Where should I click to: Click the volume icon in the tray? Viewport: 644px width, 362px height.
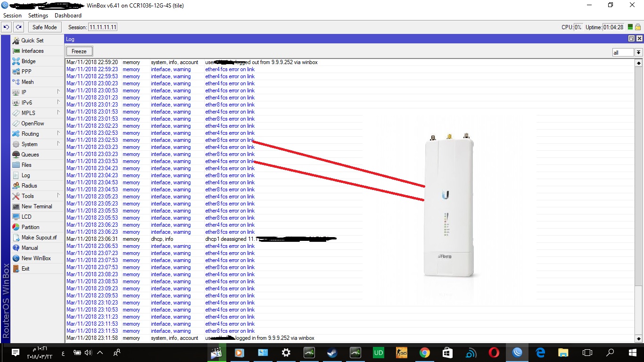(88, 353)
